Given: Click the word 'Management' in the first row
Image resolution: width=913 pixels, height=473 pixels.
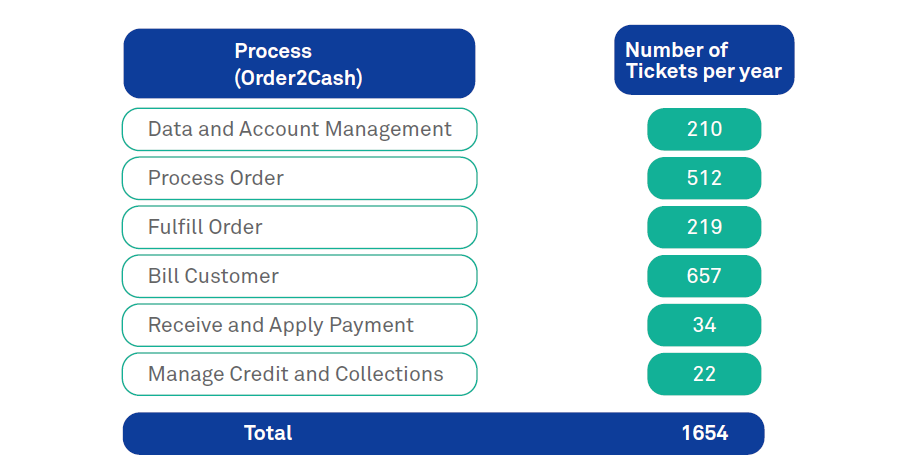Looking at the screenshot, I should point(393,129).
